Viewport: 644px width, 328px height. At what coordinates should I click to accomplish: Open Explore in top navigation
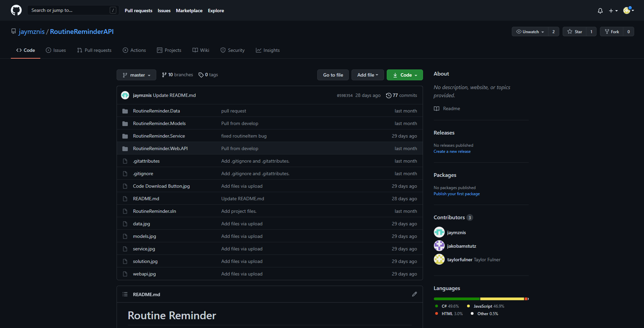tap(216, 11)
